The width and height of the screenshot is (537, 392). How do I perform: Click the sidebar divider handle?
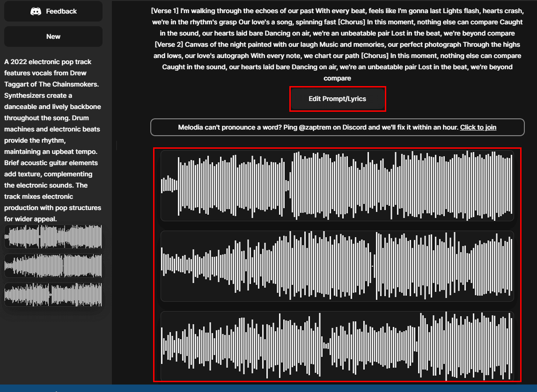(116, 146)
